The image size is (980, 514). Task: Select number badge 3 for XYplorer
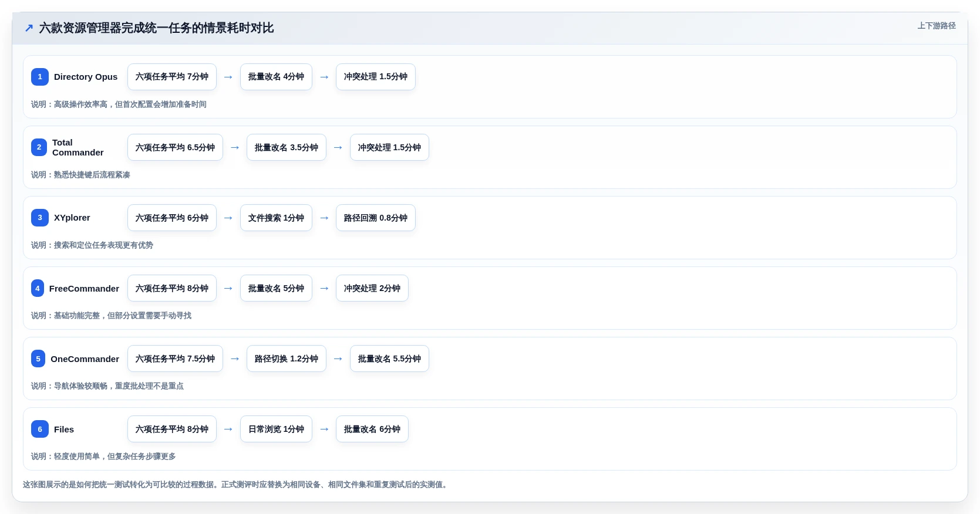pos(40,218)
